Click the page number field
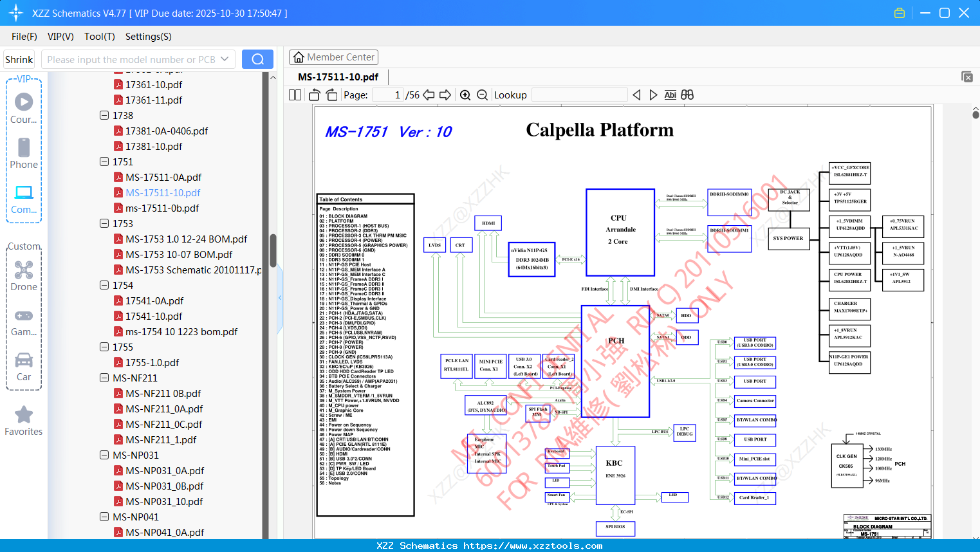 [x=387, y=95]
